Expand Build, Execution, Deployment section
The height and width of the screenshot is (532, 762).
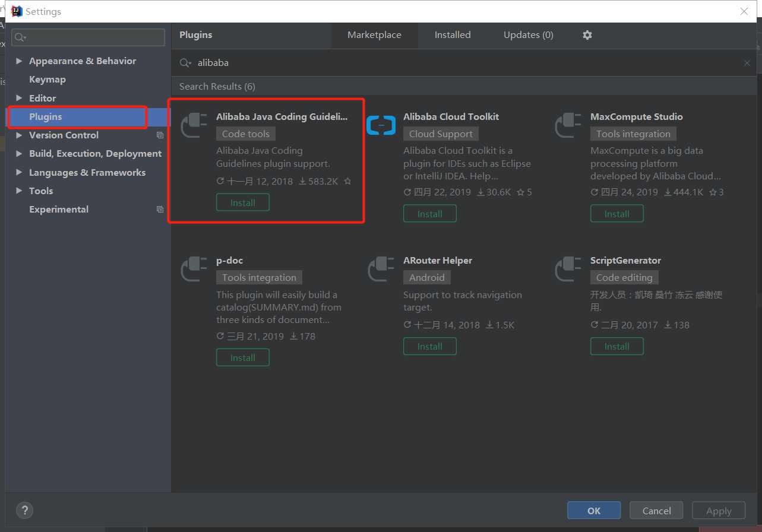click(19, 154)
